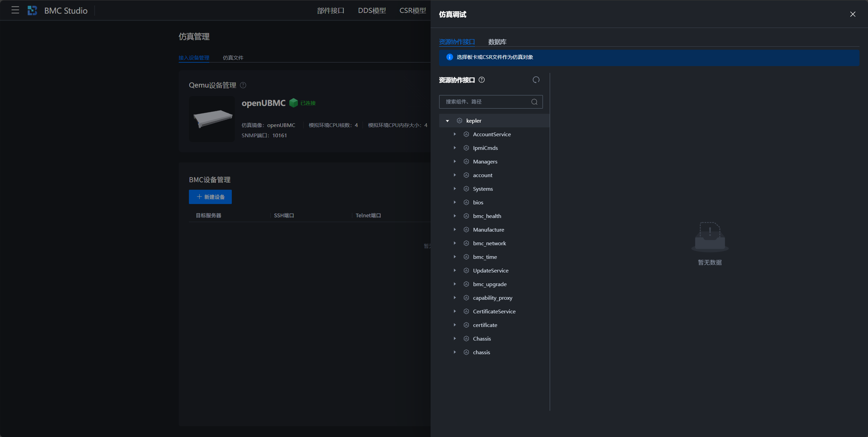Click help icon next to 资源协作接口 heading
The height and width of the screenshot is (437, 868).
click(482, 80)
